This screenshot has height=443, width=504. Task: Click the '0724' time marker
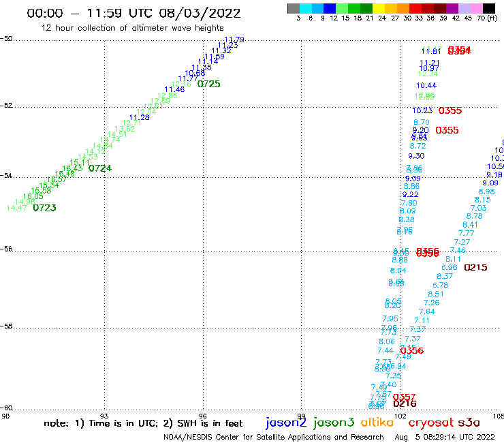100,168
